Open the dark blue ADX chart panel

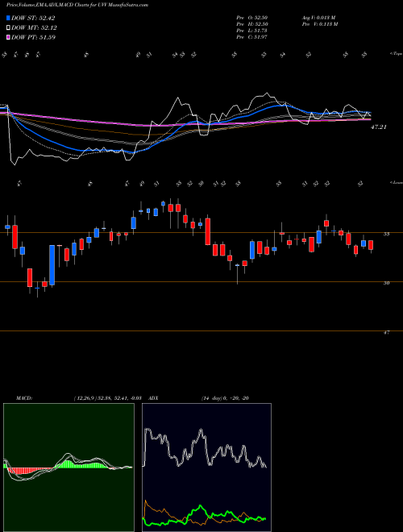[x=206, y=468]
